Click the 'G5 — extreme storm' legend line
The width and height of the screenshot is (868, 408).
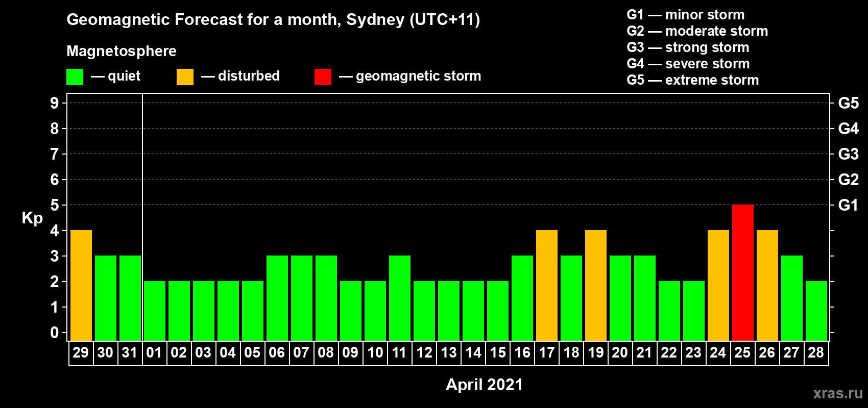pyautogui.click(x=693, y=80)
